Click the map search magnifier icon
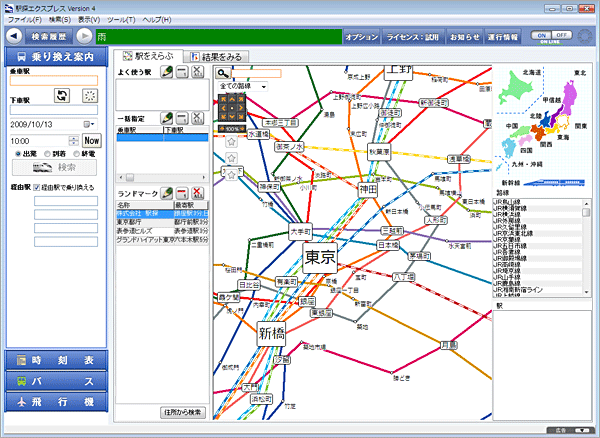This screenshot has height=438, width=600. (223, 73)
